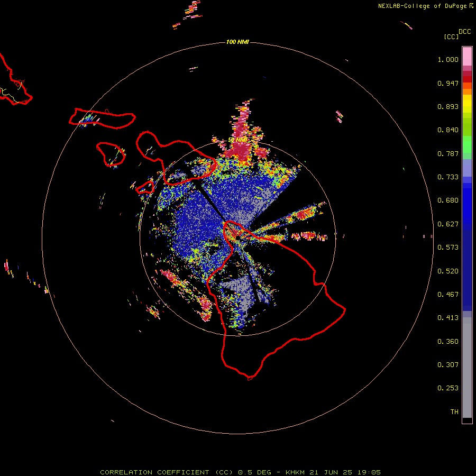Click the TH threshold label
The height and width of the screenshot is (476, 476).
click(x=454, y=412)
